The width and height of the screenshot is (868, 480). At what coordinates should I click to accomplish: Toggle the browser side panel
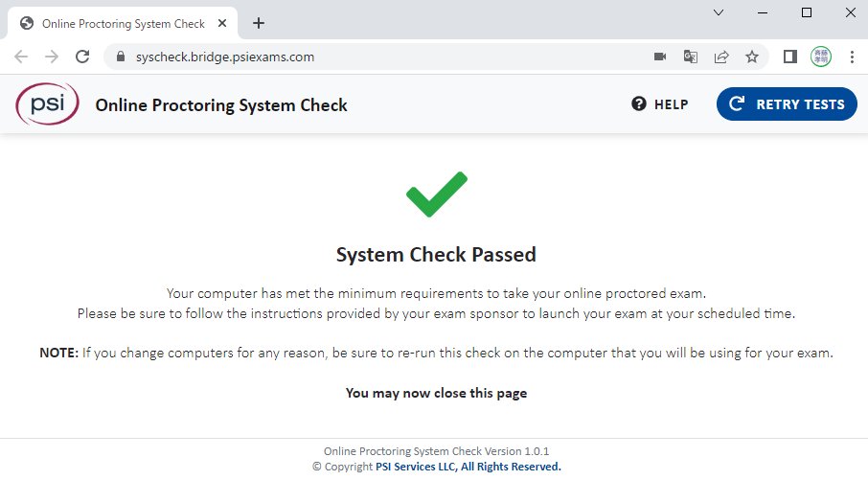[x=790, y=57]
